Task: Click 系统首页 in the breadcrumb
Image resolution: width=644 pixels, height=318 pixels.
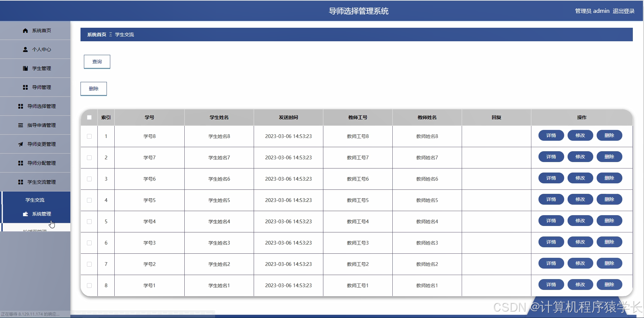Action: [x=97, y=35]
